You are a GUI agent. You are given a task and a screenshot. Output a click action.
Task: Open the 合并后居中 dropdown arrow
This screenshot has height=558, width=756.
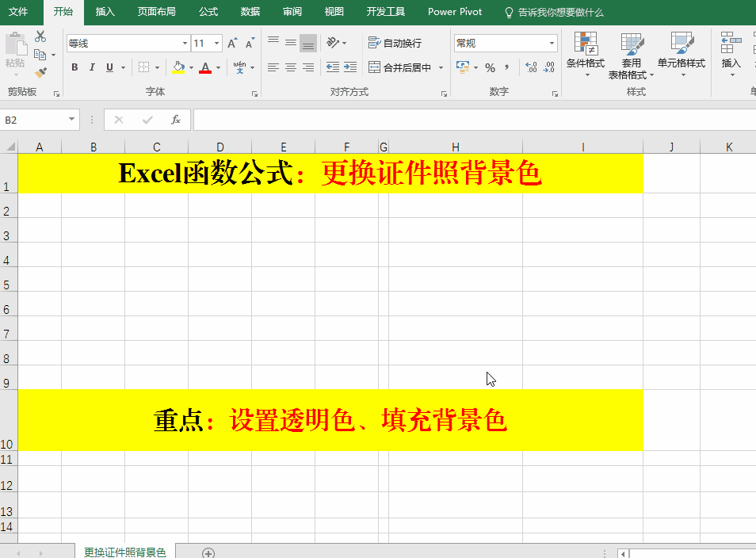pos(440,68)
